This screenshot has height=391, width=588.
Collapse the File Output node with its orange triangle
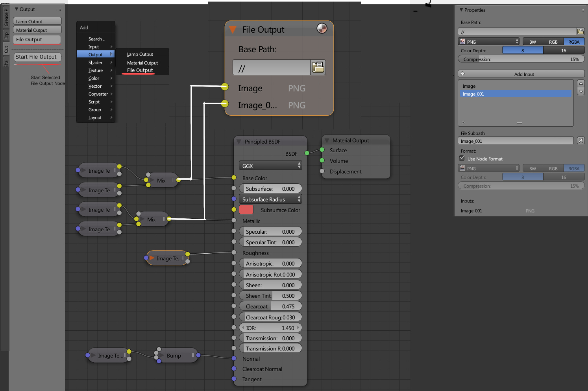click(x=233, y=30)
